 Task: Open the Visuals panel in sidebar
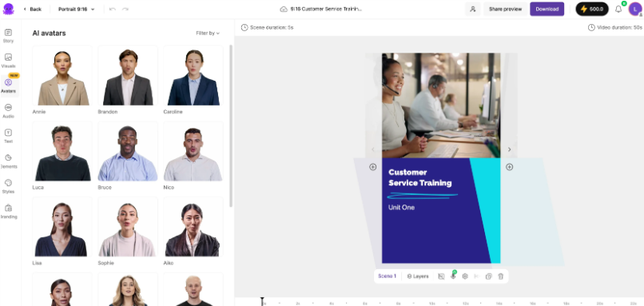click(x=8, y=61)
